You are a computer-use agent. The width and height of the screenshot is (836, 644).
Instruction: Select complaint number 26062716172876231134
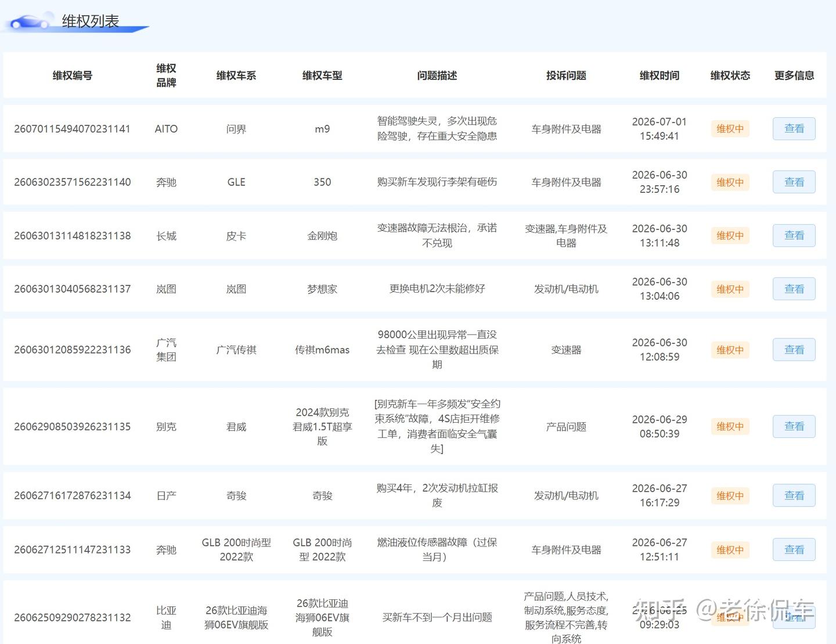(x=73, y=496)
